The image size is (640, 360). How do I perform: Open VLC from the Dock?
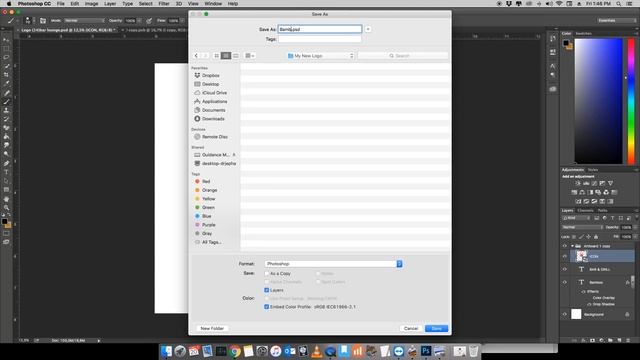[317, 351]
